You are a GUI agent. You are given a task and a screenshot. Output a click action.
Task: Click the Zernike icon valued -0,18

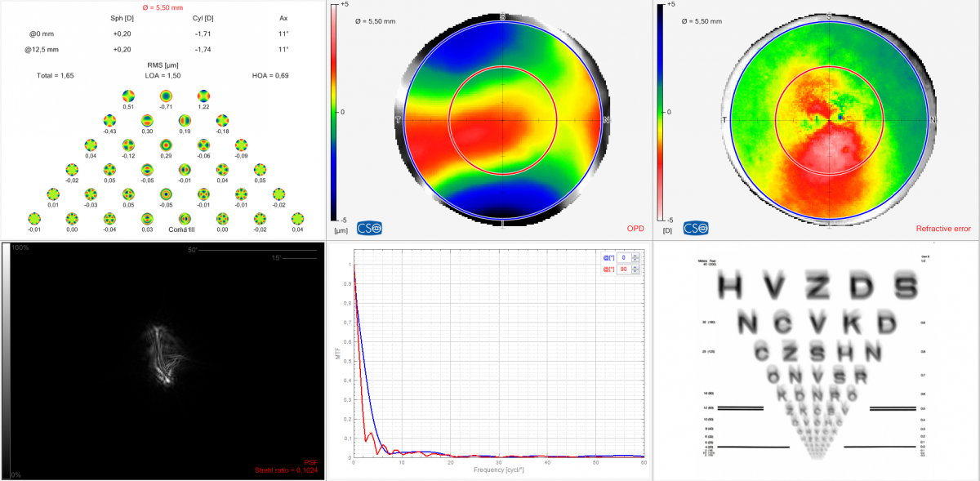click(x=222, y=121)
